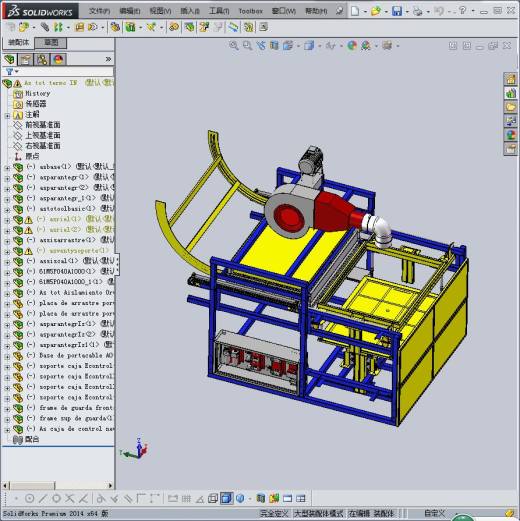Select the 传感器 tree item
Viewport: 520px width, 521px height.
[x=36, y=104]
